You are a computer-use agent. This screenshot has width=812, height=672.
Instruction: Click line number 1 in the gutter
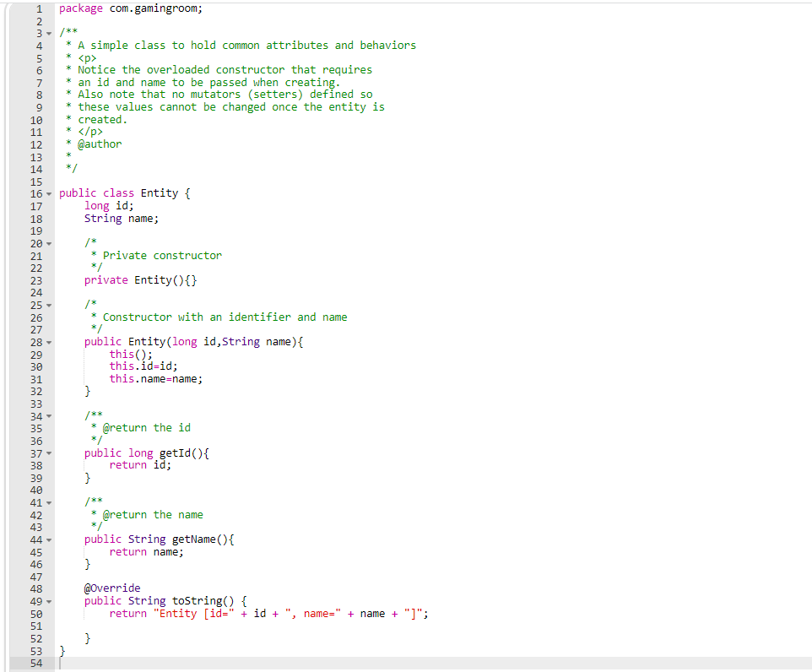point(39,8)
